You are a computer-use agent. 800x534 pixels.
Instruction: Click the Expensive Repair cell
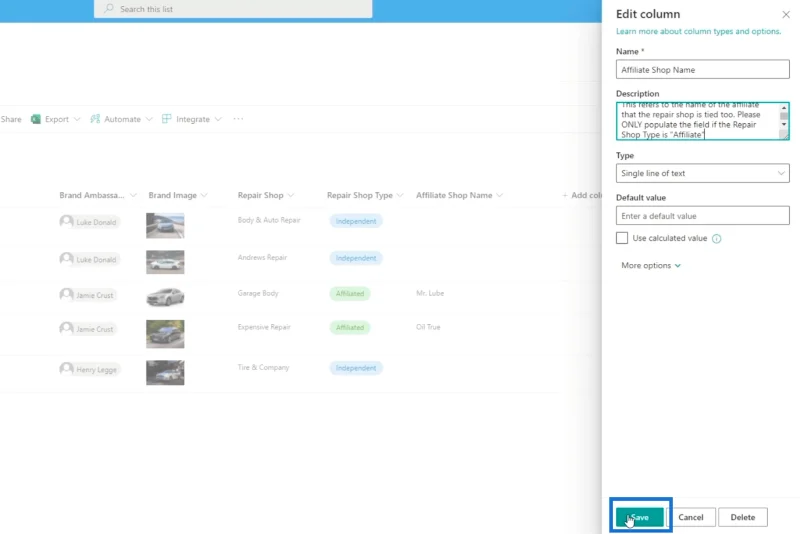(264, 327)
